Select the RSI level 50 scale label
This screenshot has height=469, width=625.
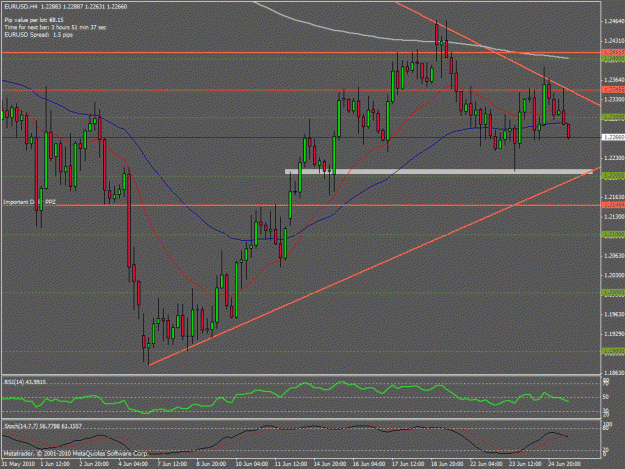click(x=606, y=397)
